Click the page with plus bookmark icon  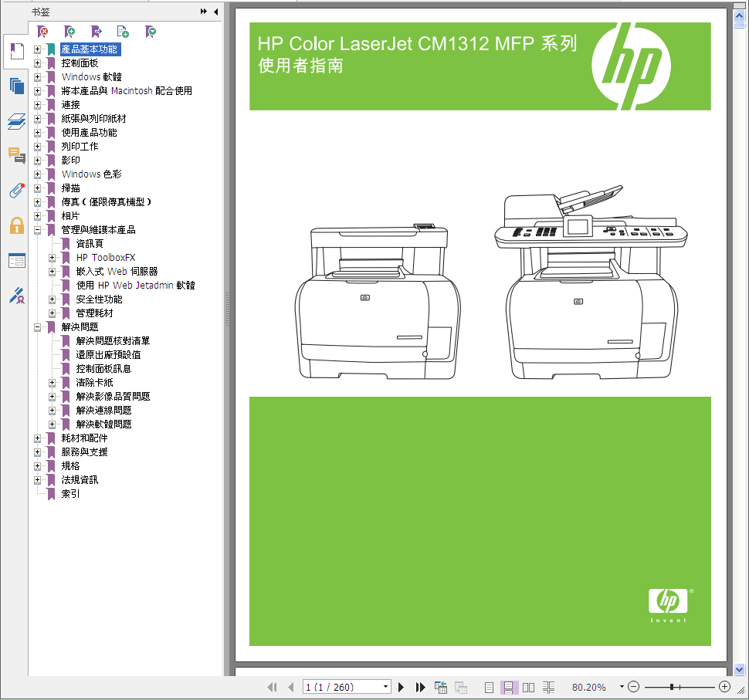(123, 32)
